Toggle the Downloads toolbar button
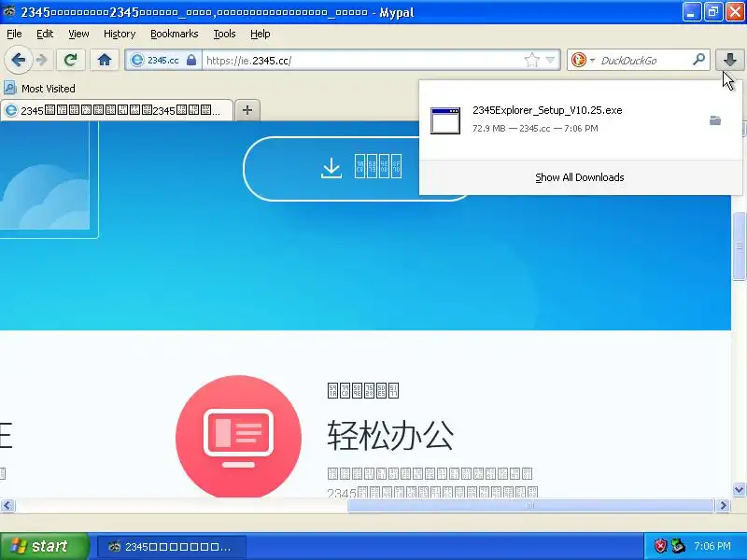 click(x=730, y=60)
